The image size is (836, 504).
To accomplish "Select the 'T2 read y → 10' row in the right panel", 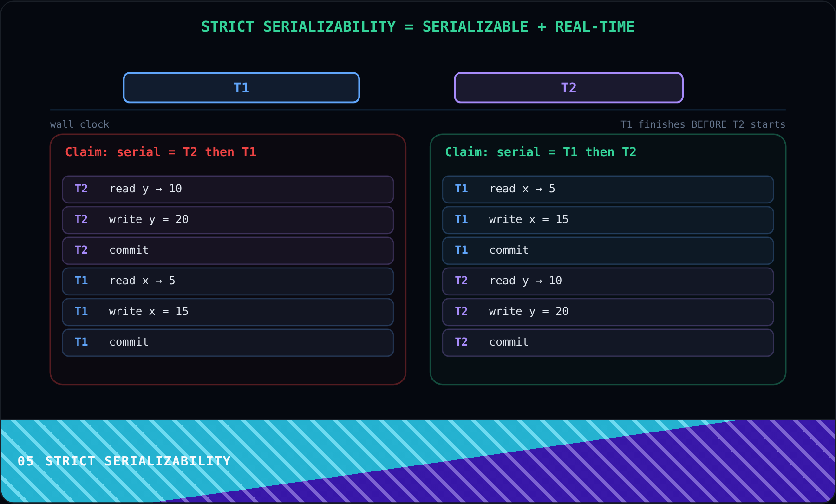I will (608, 281).
